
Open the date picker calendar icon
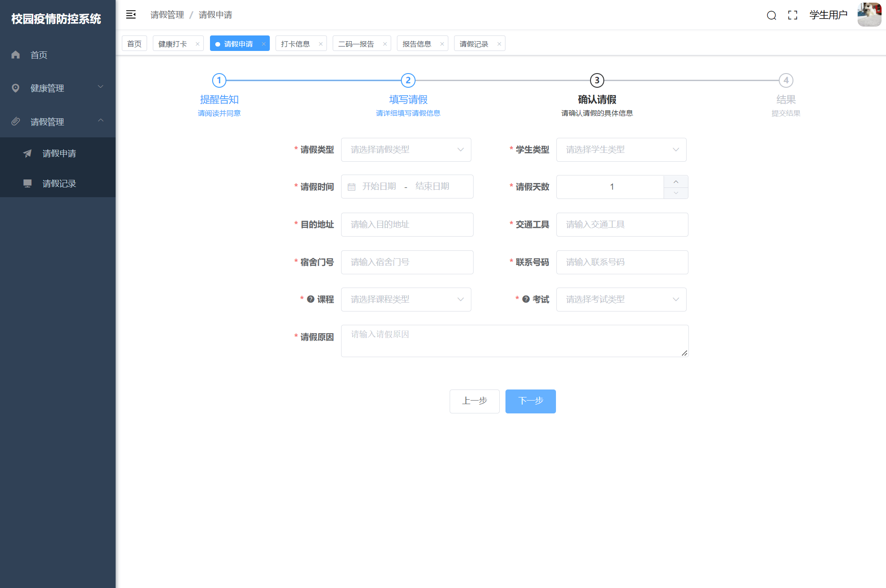(351, 187)
